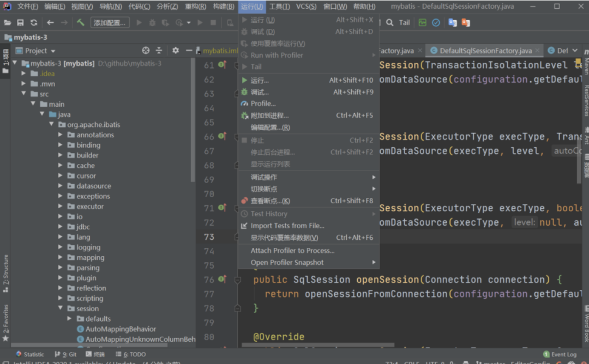Open Project panel settings gear

tap(176, 50)
